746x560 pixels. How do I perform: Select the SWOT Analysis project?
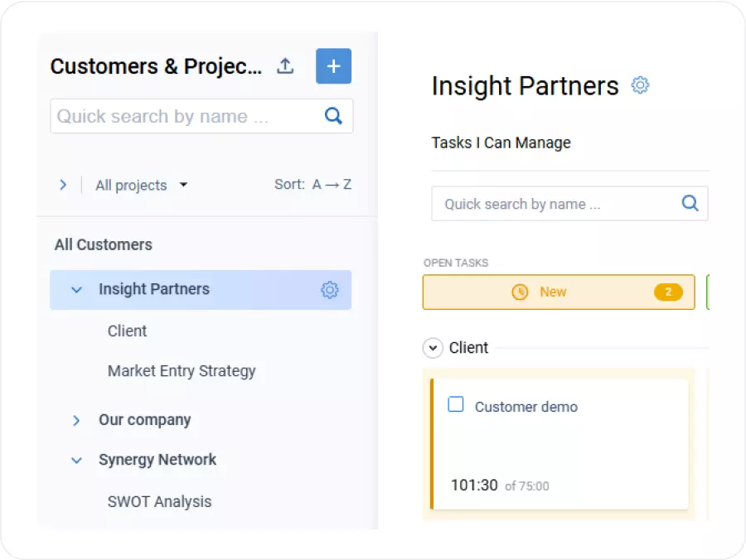tap(159, 501)
